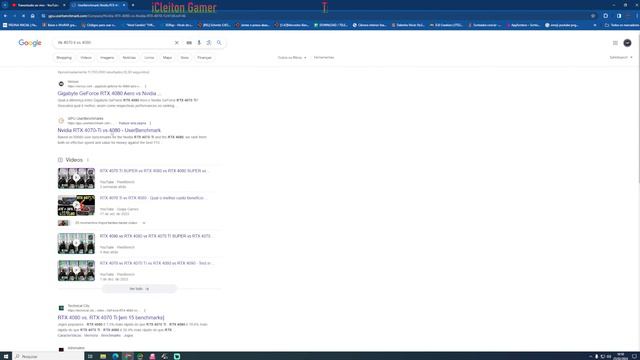Viewport: 640px width, 360px height.
Task: Go back with the browser back arrow
Action: click(5, 16)
